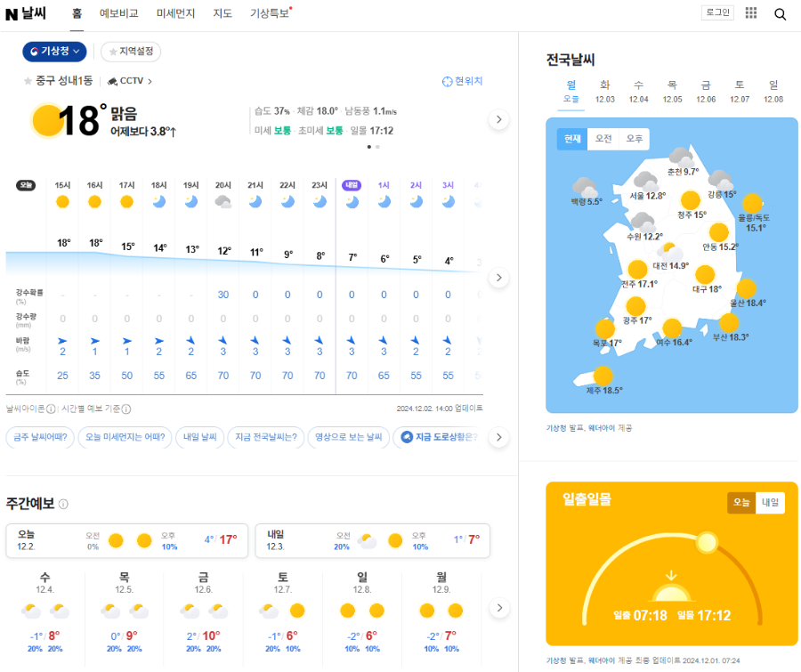Open the 지도 menu item
Screen dimensions: 801x672
(x=222, y=14)
